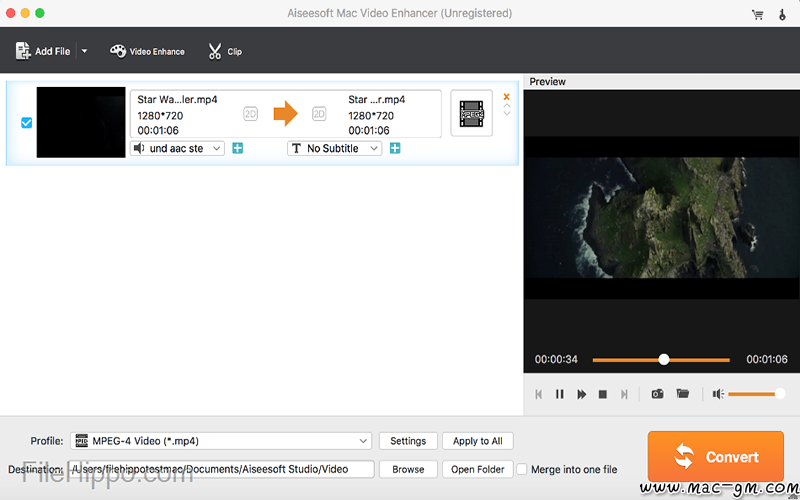Image resolution: width=800 pixels, height=500 pixels.
Task: Adjust the preview volume slider
Action: (756, 393)
